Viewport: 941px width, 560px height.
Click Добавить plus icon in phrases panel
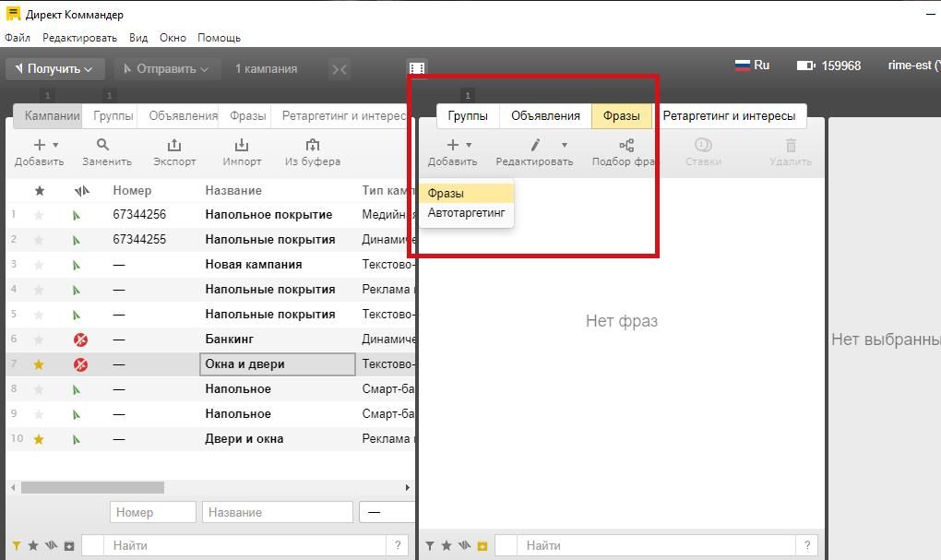pos(453,145)
